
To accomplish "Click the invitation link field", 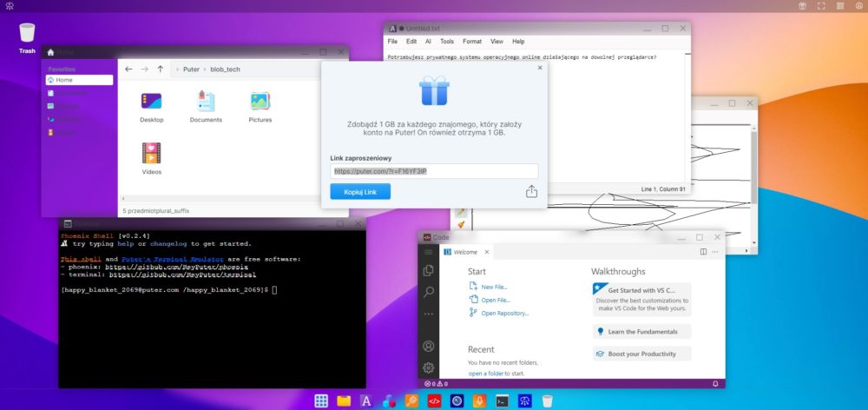I will pos(435,171).
